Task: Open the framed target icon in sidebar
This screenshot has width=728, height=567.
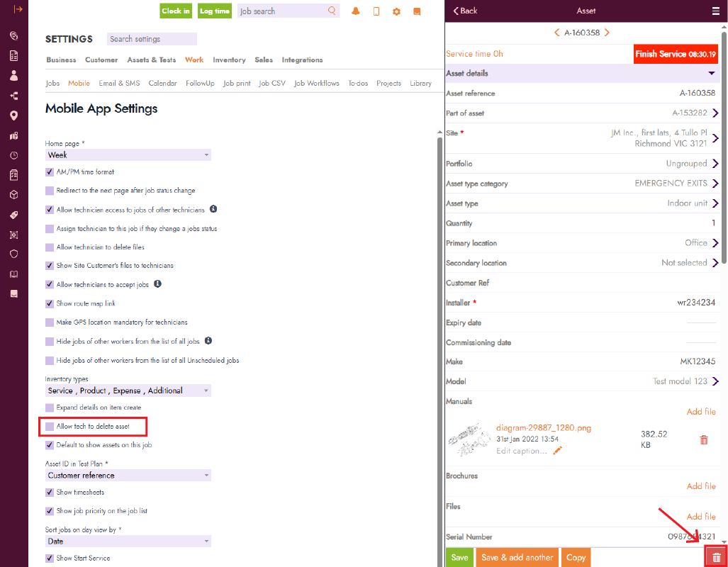Action: 14,235
